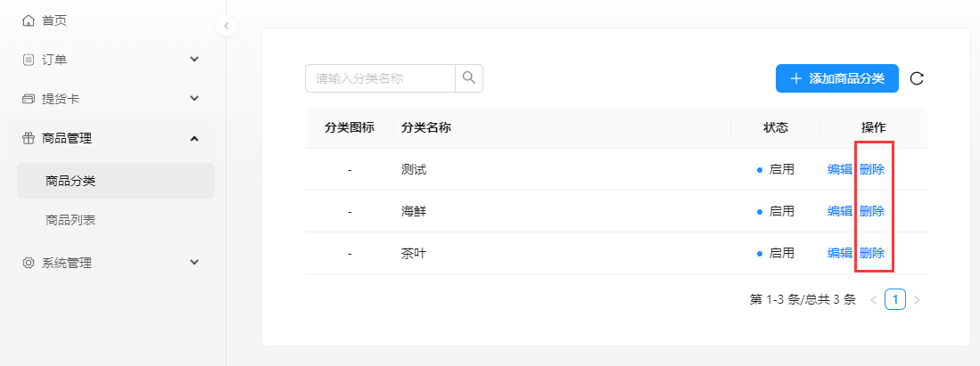This screenshot has width=980, height=366.
Task: Edit the 测试 category row
Action: [x=839, y=169]
